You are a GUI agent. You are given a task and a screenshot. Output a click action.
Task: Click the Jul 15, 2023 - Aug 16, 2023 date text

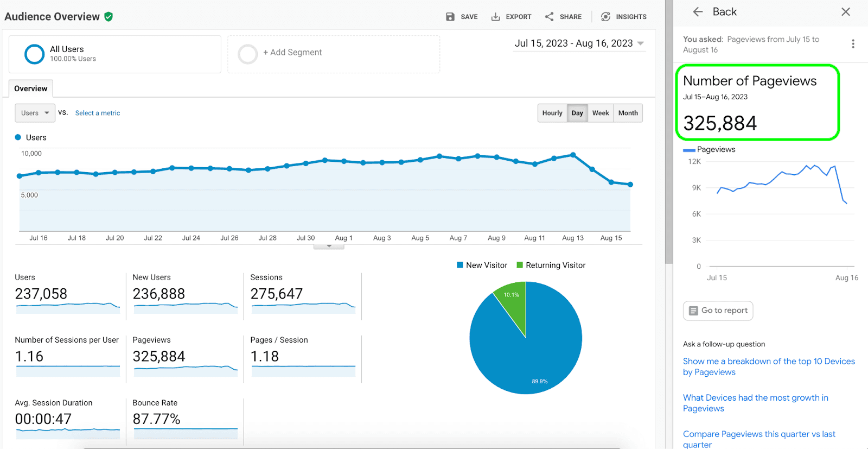click(573, 43)
